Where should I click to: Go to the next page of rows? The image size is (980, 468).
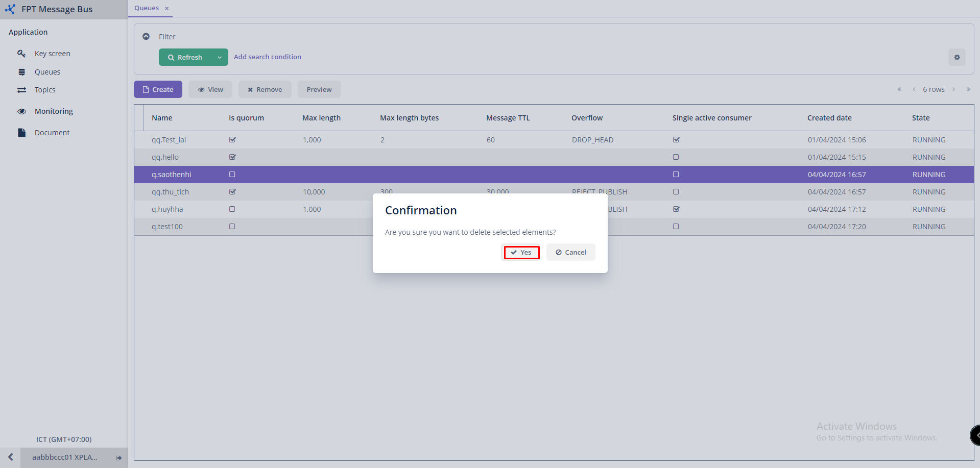(x=953, y=89)
